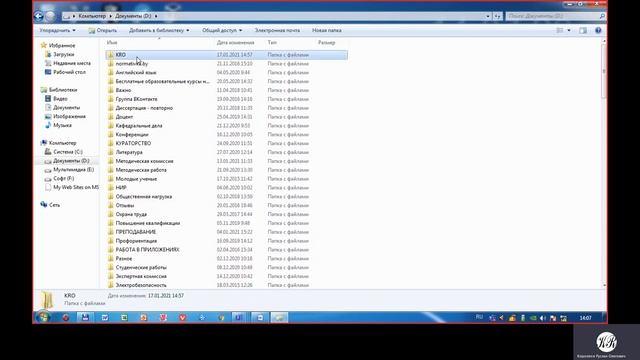The height and width of the screenshot is (360, 640).
Task: Sort by the Размер column header
Action: pos(327,42)
